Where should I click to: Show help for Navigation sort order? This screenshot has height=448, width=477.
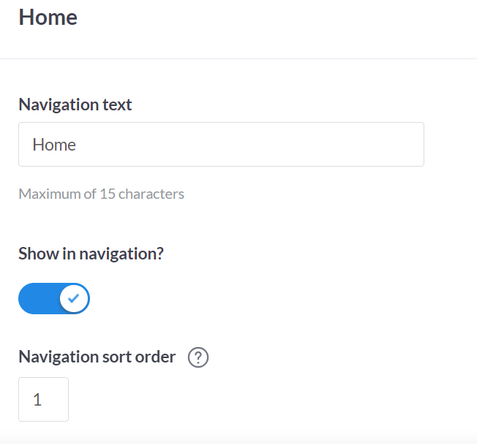click(198, 357)
